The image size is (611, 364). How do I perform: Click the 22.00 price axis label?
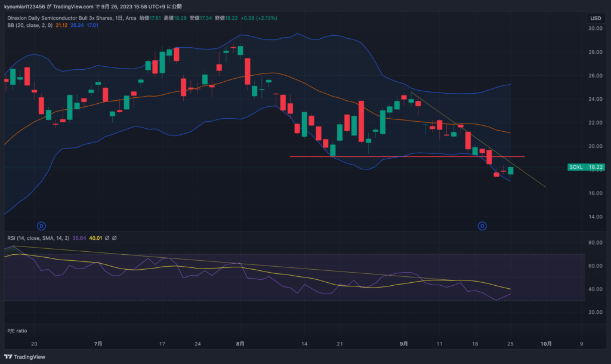coord(595,123)
